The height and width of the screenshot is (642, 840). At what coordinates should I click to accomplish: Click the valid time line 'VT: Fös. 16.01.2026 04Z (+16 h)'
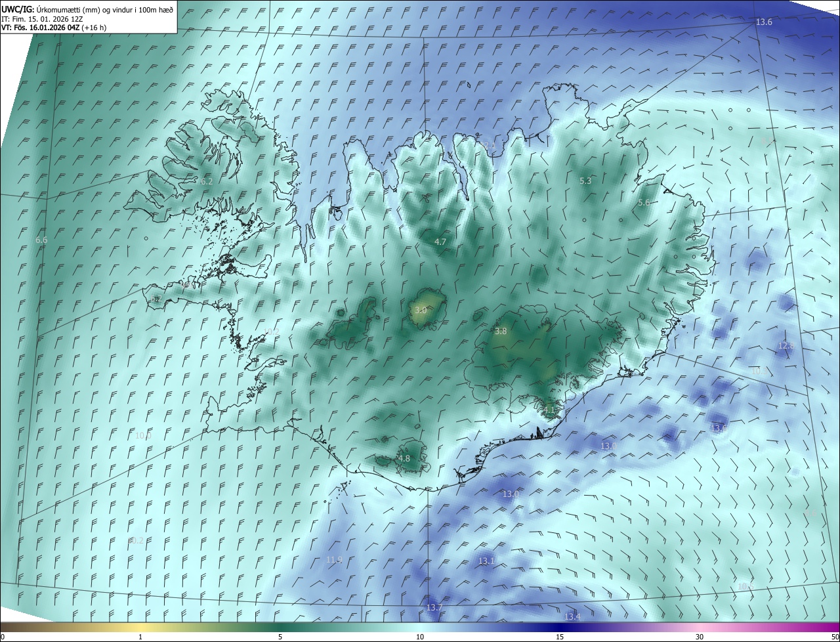pyautogui.click(x=54, y=28)
